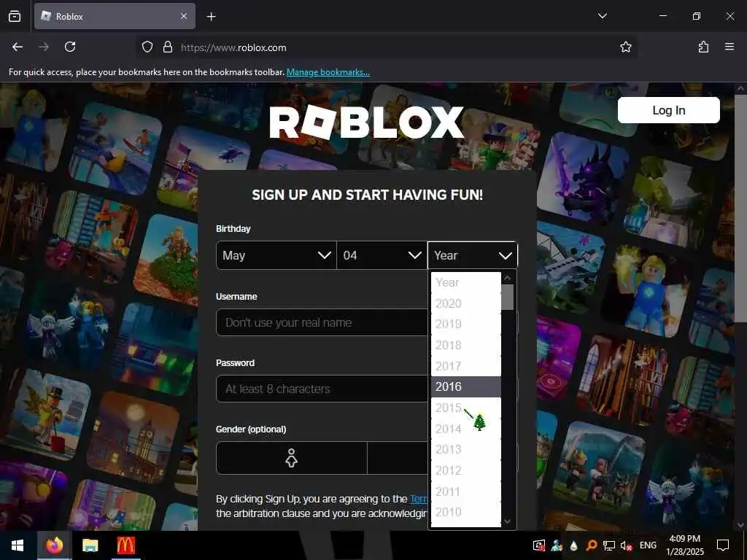Focus the Username input field
This screenshot has width=747, height=560.
click(322, 322)
